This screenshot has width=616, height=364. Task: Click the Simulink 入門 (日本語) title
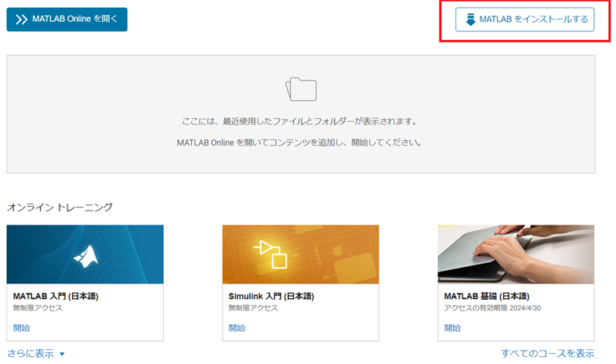pyautogui.click(x=271, y=296)
